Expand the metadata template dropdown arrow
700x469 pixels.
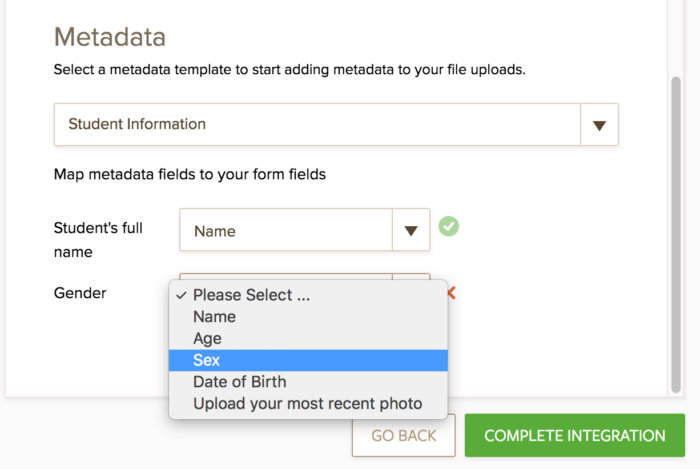[599, 125]
